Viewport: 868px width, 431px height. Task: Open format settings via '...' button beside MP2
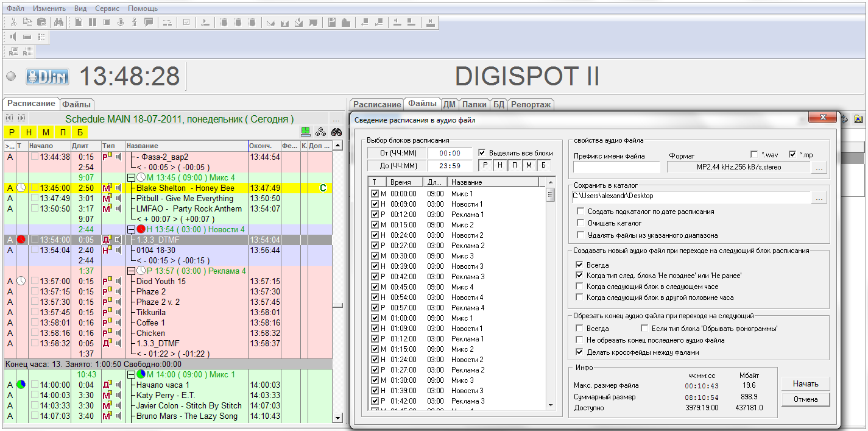819,167
